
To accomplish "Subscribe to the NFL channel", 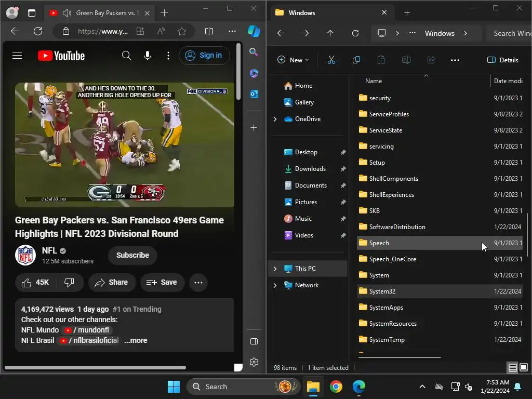I will pyautogui.click(x=132, y=255).
